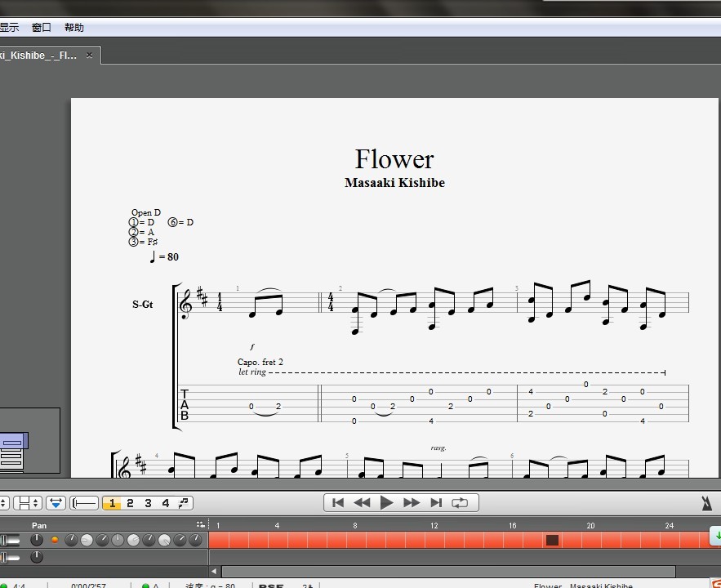721x588 pixels.
Task: Click the TAB clef label
Action: 185,404
